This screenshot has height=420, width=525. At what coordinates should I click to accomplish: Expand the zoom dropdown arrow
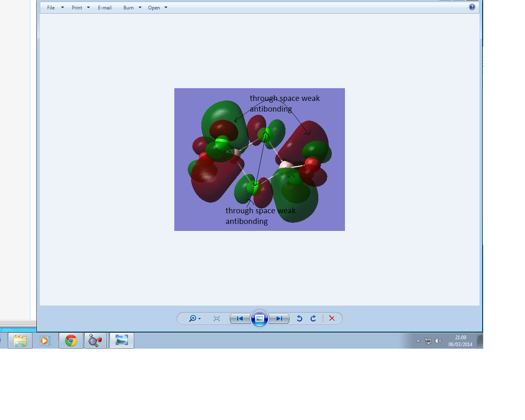coord(200,319)
